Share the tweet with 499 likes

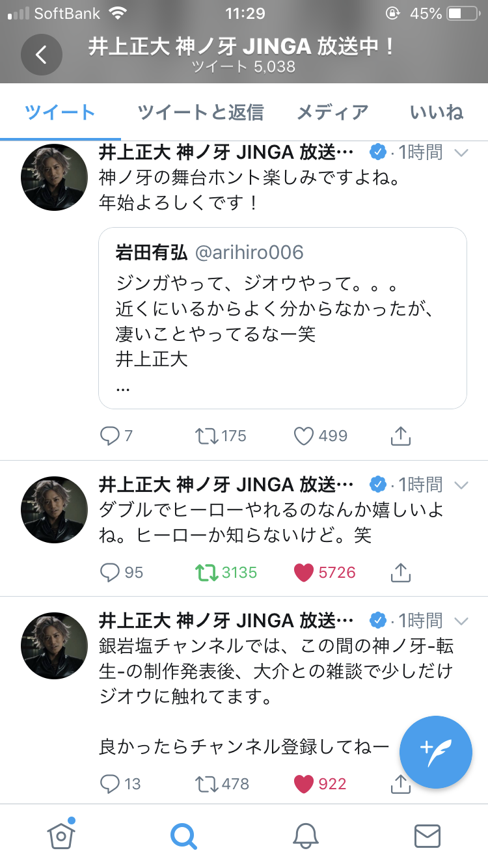pos(401,436)
